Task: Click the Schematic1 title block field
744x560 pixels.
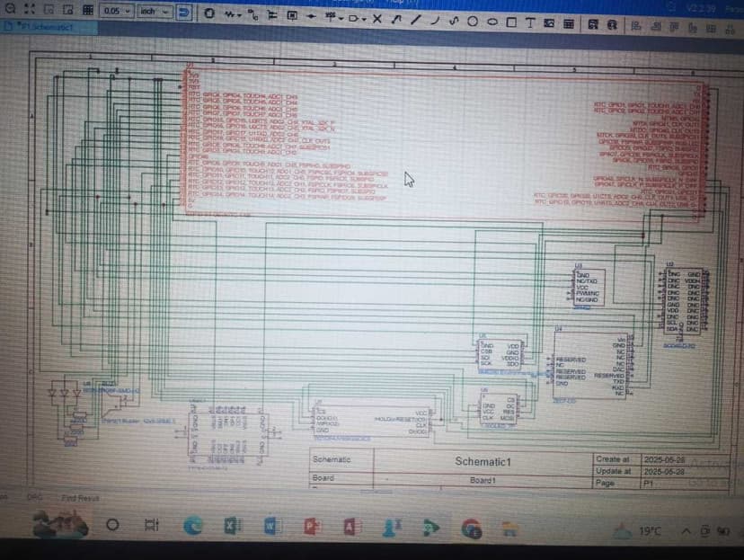Action: click(483, 461)
